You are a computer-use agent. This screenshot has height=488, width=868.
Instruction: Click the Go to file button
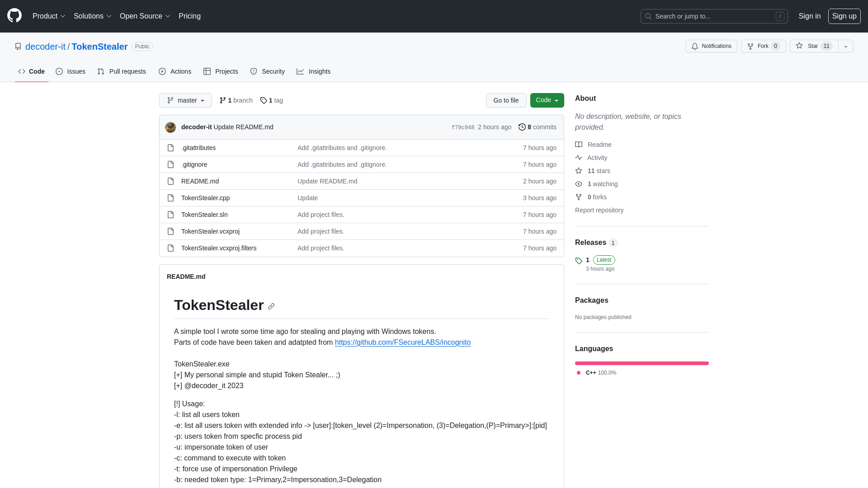tap(506, 100)
